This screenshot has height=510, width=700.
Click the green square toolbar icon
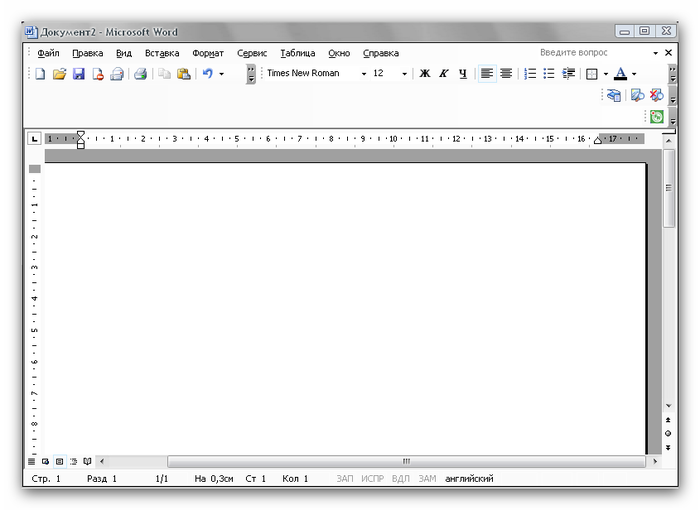click(x=657, y=117)
